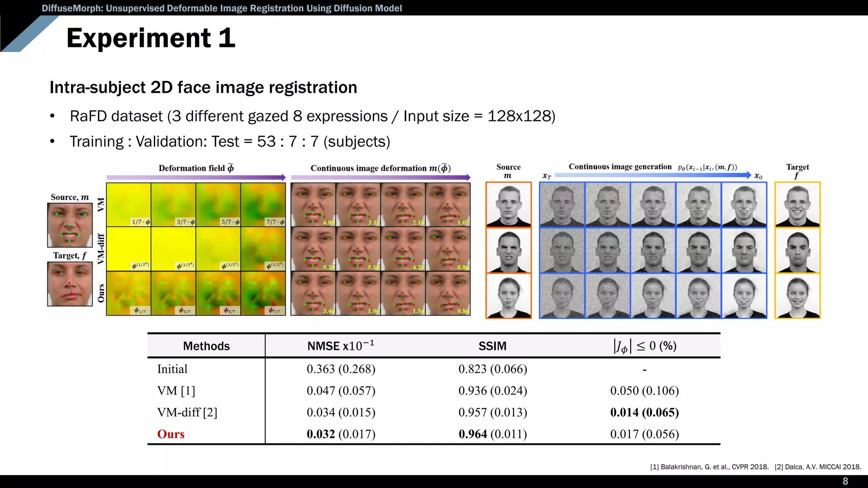This screenshot has width=868, height=488.
Task: Click the bold 0.964 SSIM value
Action: click(x=473, y=434)
